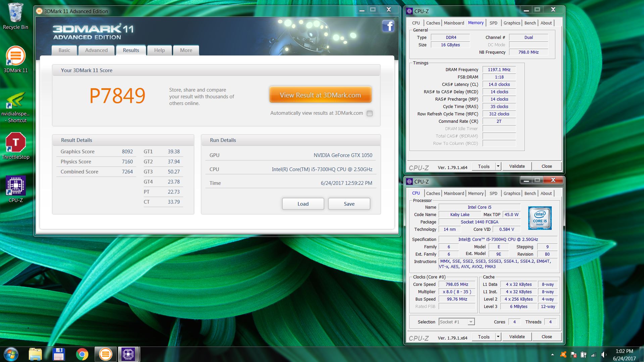This screenshot has height=362, width=644.
Task: Click the 3DMark 11 title bar app icon
Action: pos(39,11)
